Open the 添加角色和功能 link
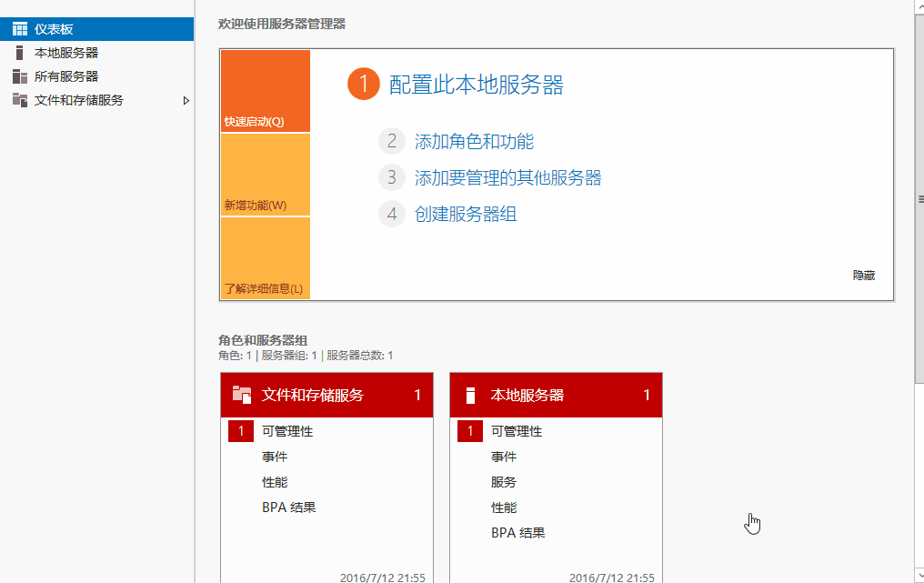This screenshot has height=583, width=924. (x=474, y=142)
